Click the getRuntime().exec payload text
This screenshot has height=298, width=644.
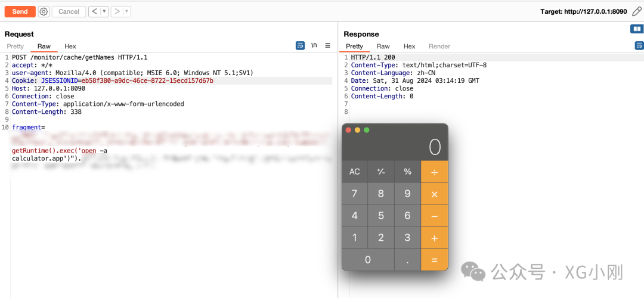pos(60,151)
